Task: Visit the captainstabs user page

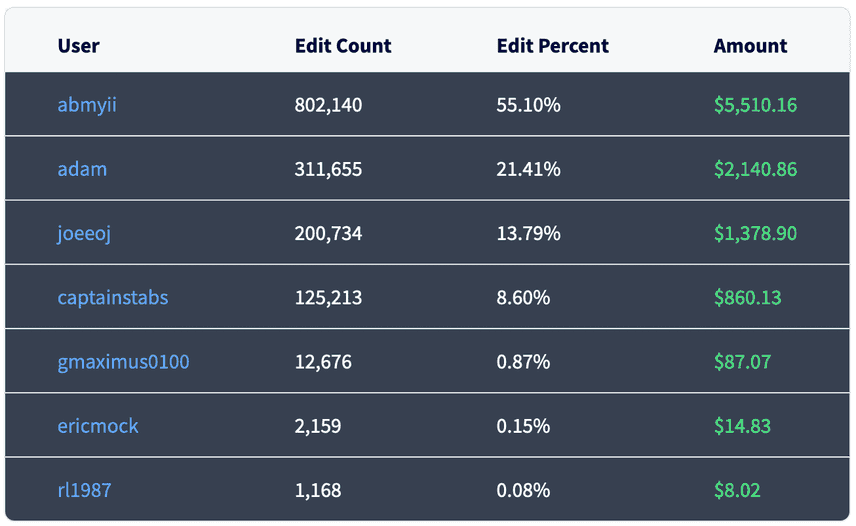Action: pyautogui.click(x=112, y=298)
